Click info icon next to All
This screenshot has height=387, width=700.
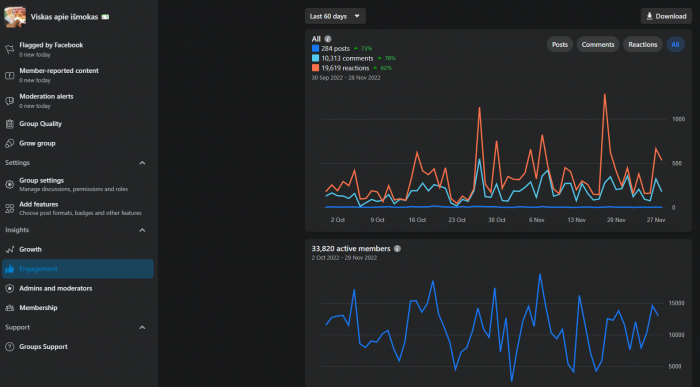(x=328, y=39)
